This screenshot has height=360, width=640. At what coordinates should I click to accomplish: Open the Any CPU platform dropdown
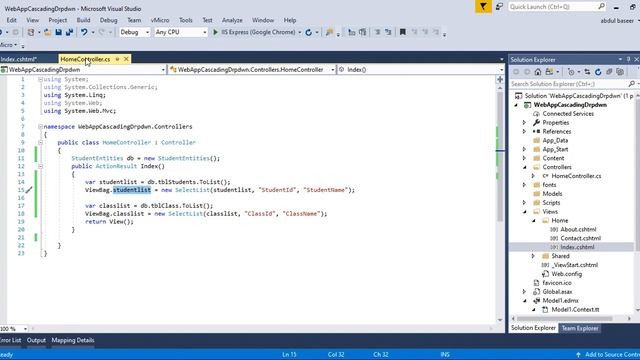204,32
